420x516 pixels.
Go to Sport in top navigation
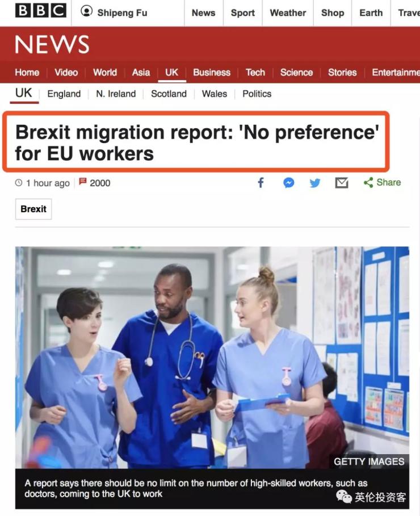click(x=242, y=13)
